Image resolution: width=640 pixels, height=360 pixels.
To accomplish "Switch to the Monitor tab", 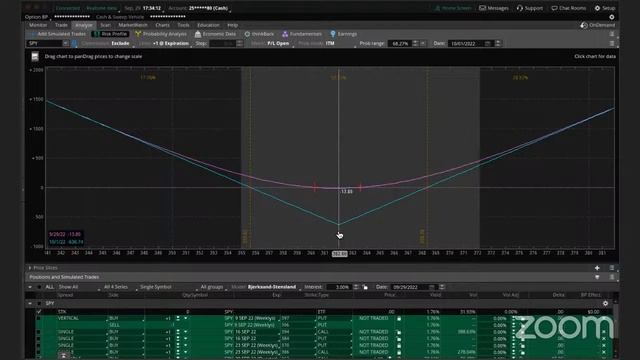I will tap(38, 25).
